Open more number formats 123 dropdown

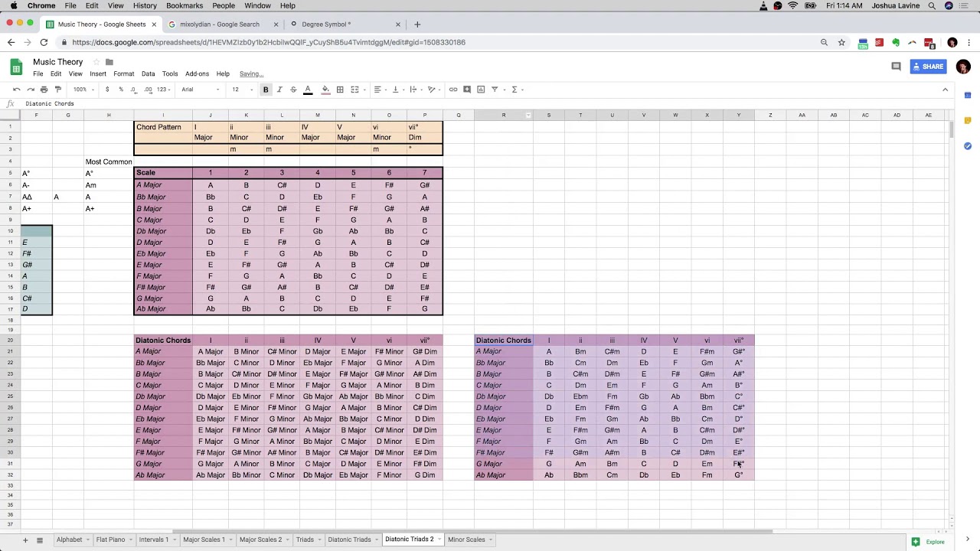(x=163, y=90)
